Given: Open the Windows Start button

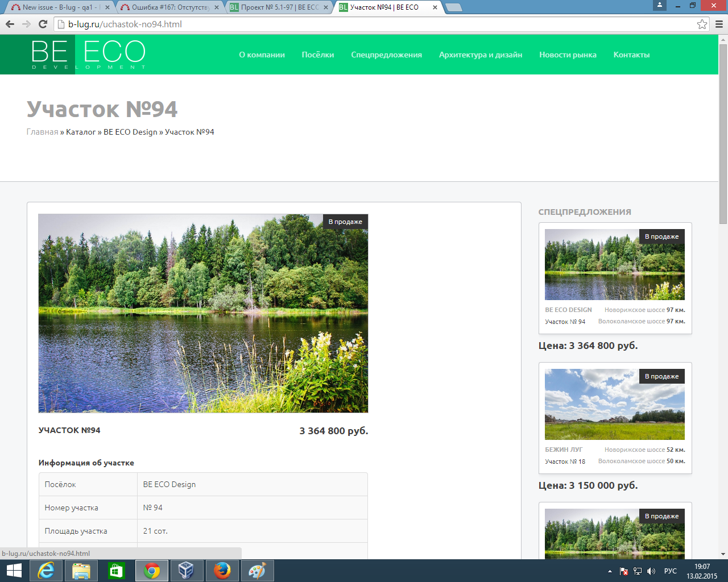Looking at the screenshot, I should point(14,571).
